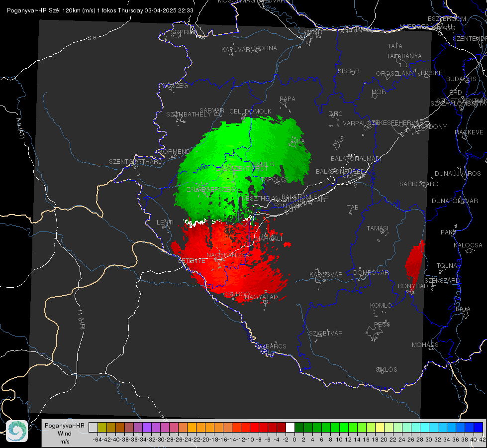This screenshot has height=448, width=487.
Task: Click the pale yellow swatch between 18 and 20
Action: coord(380,427)
